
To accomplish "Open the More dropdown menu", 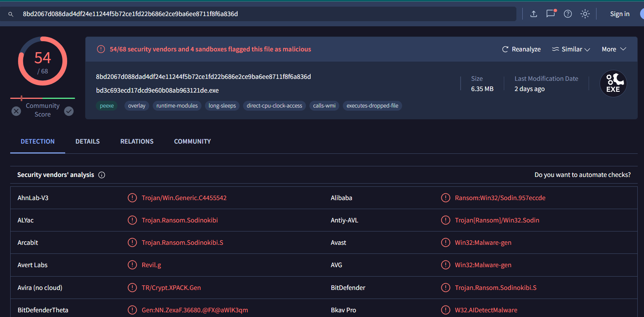I will coord(614,49).
